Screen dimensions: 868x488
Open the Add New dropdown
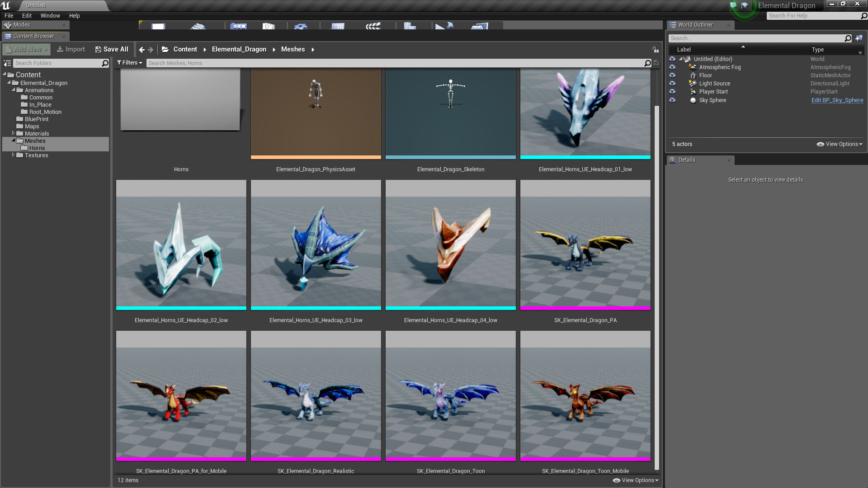coord(27,50)
